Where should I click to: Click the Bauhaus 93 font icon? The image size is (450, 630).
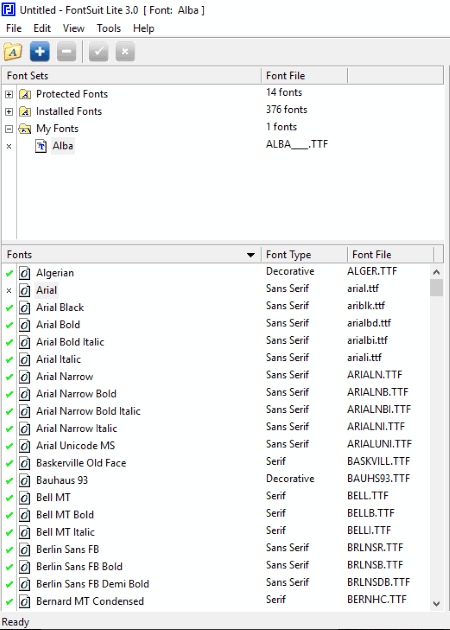coord(25,481)
